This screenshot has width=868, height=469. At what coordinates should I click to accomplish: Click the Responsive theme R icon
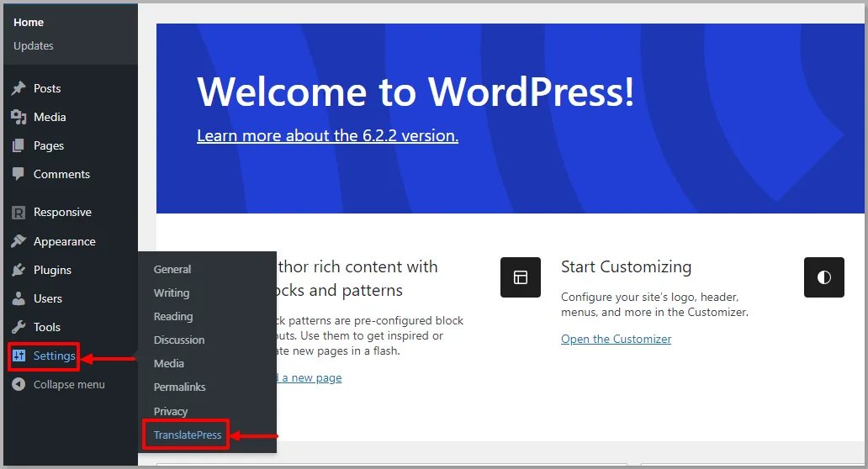click(19, 213)
